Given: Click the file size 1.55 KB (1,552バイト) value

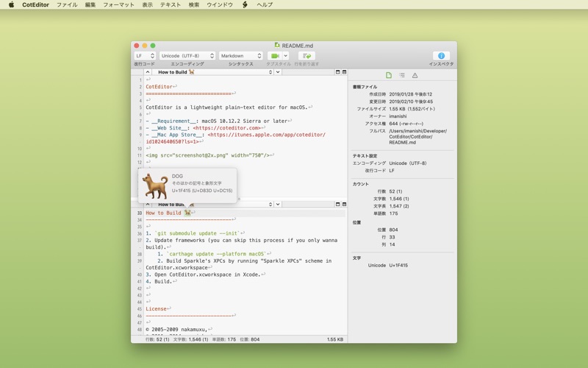Looking at the screenshot, I should pos(412,109).
